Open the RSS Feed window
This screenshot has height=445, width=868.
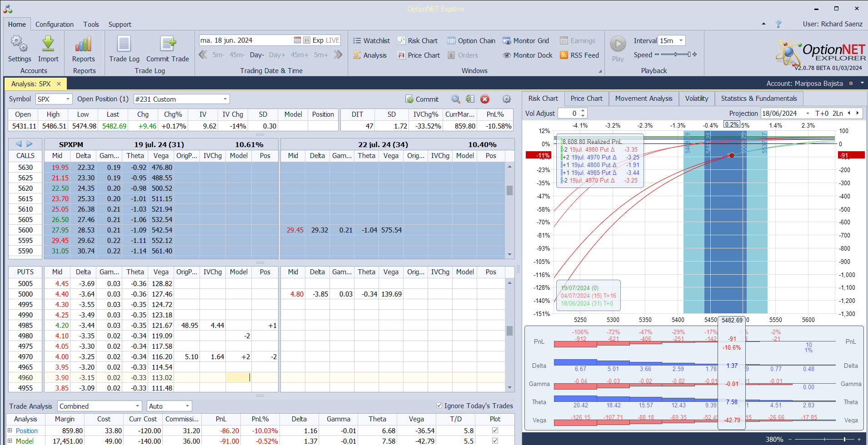click(579, 55)
